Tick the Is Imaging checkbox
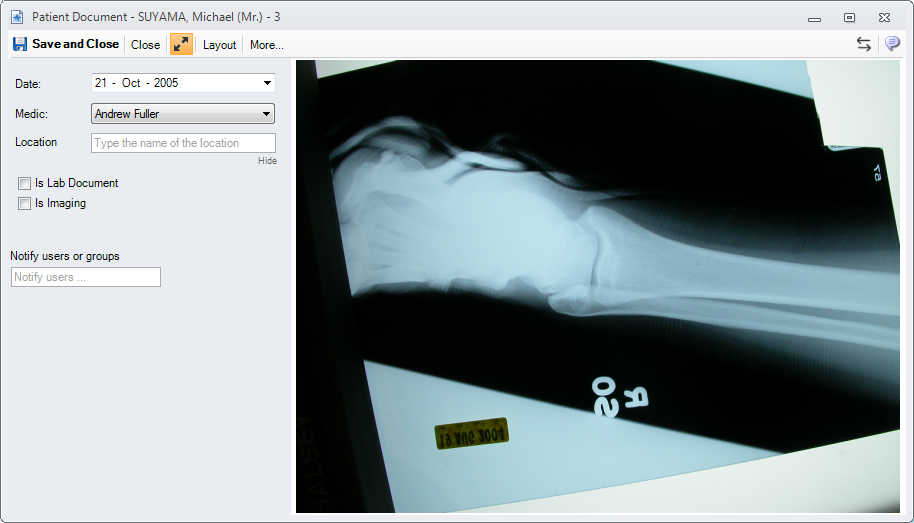 tap(24, 204)
